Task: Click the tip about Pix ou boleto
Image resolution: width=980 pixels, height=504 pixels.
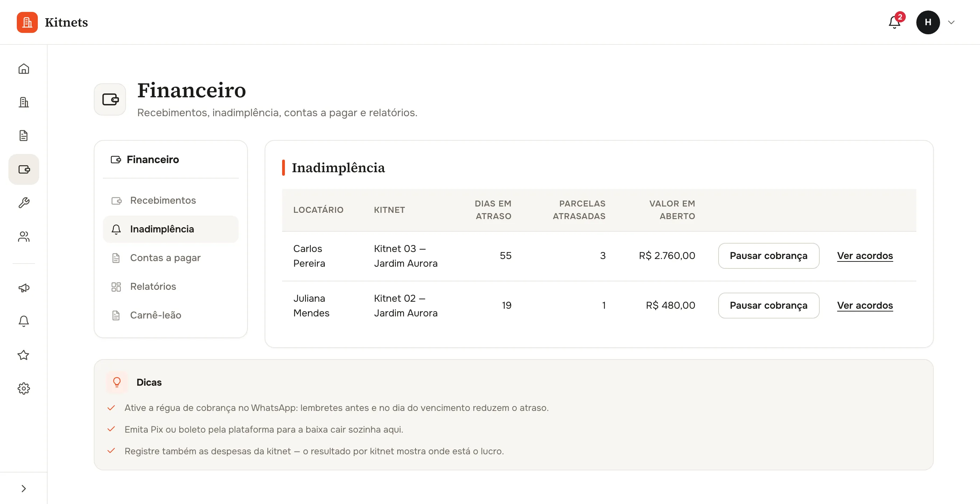Action: pos(264,429)
